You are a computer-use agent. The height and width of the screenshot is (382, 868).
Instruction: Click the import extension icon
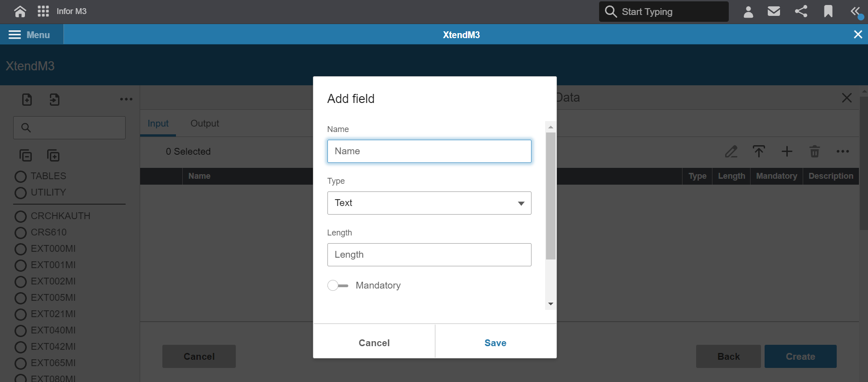54,99
